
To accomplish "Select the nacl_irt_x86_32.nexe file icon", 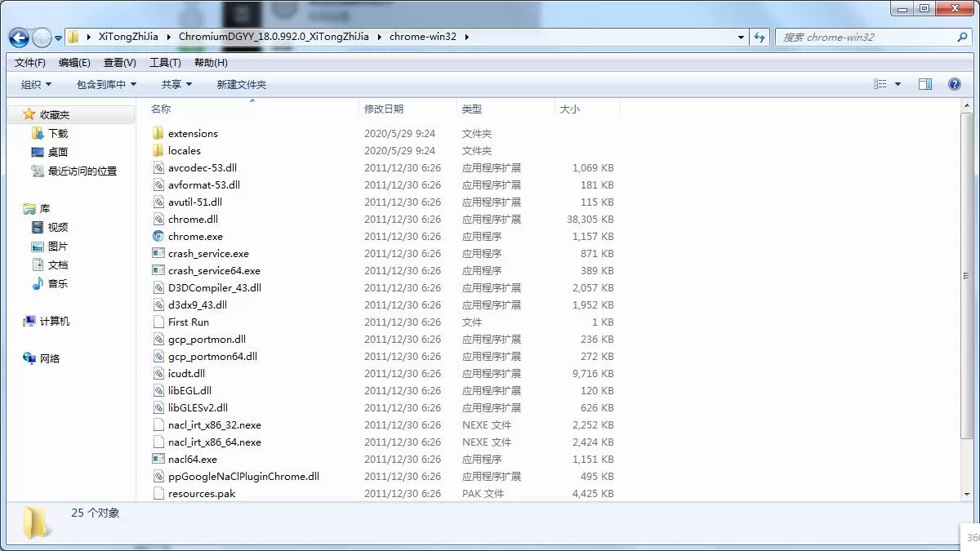I will [x=158, y=424].
